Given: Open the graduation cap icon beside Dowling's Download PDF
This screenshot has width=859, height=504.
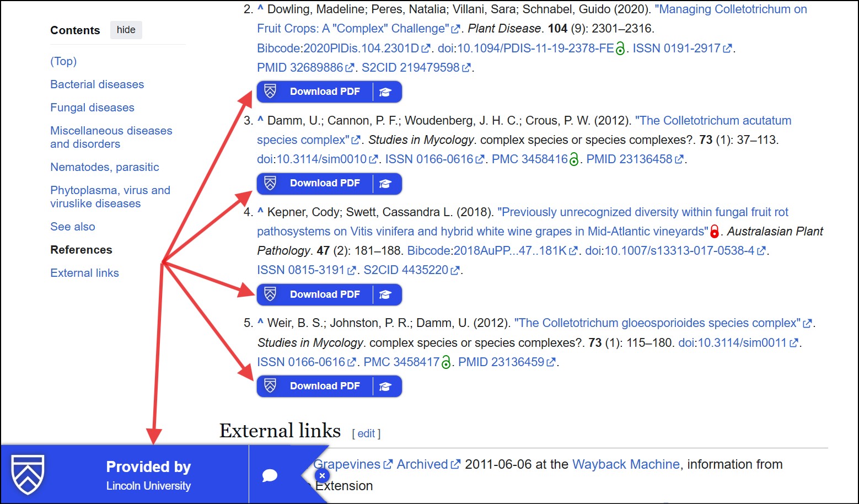Looking at the screenshot, I should point(386,92).
